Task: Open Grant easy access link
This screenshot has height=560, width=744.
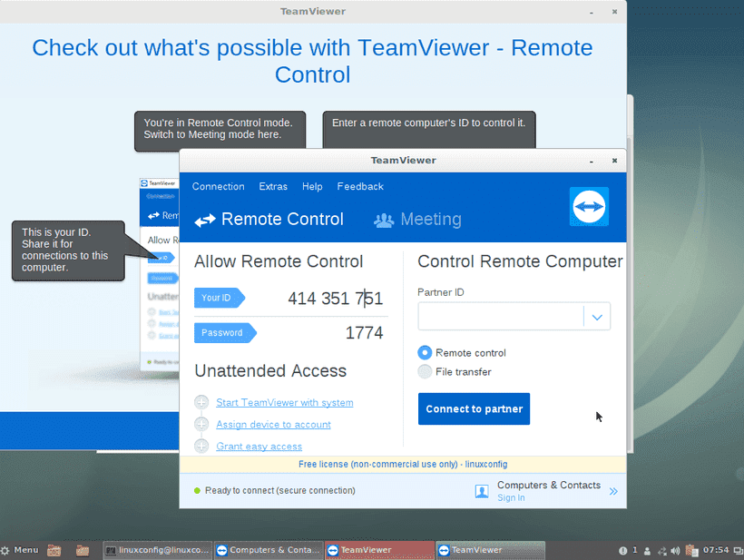Action: pyautogui.click(x=259, y=447)
